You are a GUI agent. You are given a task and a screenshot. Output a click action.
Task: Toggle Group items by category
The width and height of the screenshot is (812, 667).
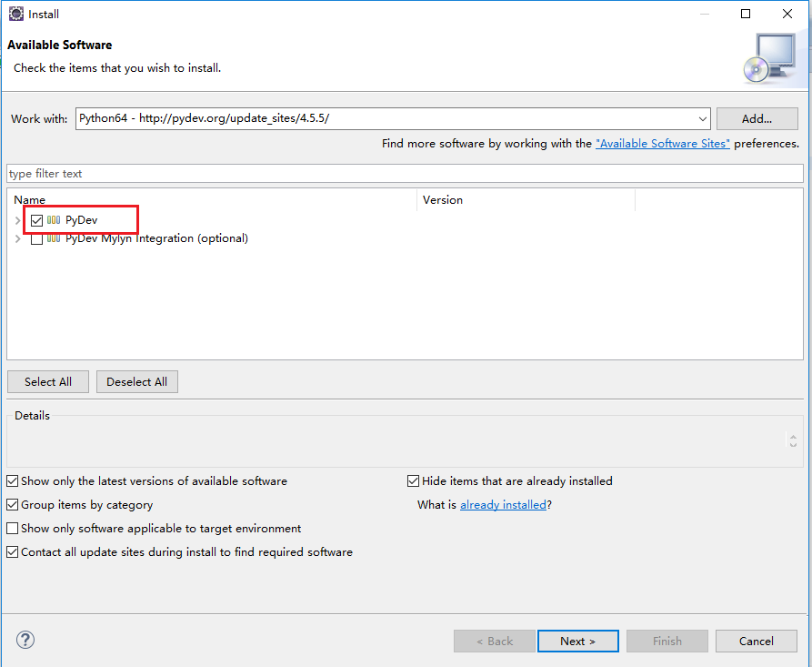pyautogui.click(x=13, y=505)
